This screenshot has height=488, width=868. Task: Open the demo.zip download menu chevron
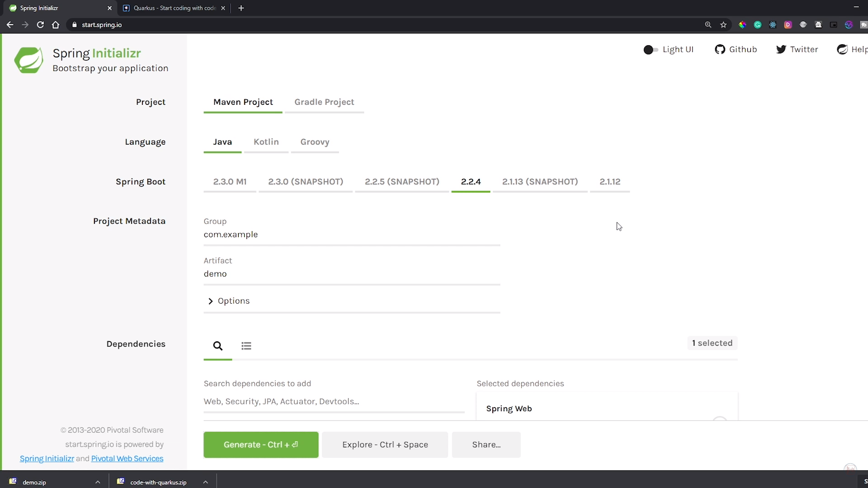pos(98,482)
